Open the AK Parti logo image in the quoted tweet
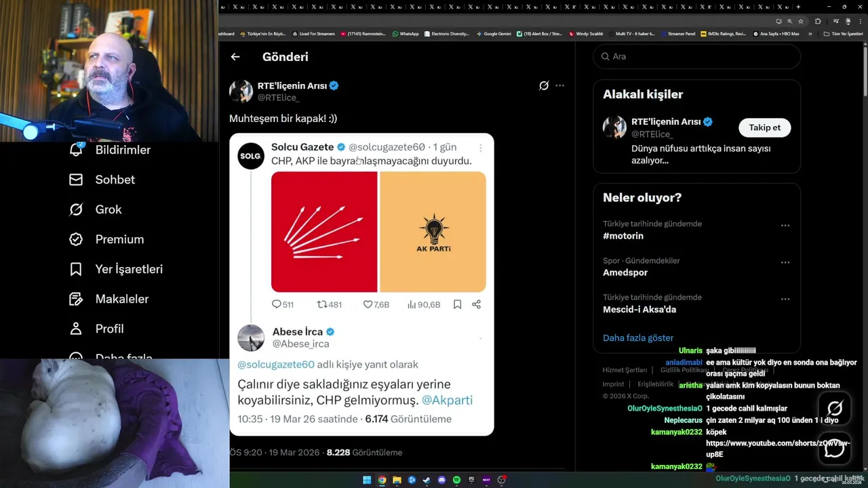Image resolution: width=868 pixels, height=488 pixels. point(433,232)
